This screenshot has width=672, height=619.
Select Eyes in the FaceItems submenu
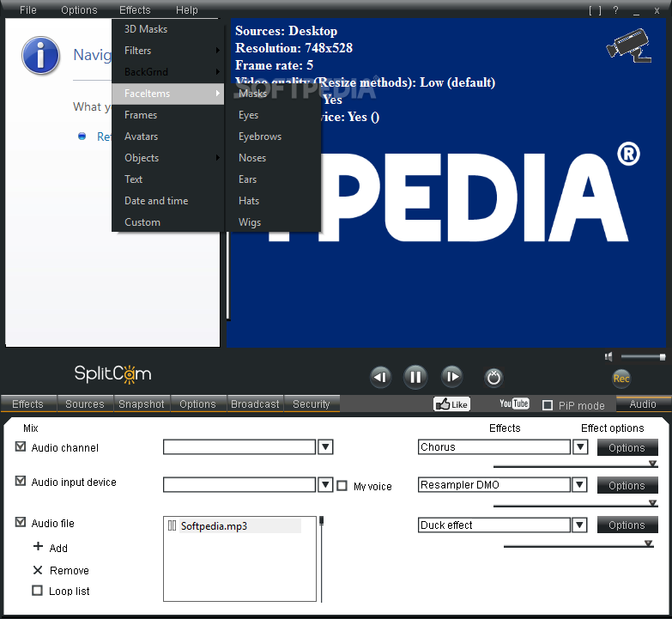274,115
